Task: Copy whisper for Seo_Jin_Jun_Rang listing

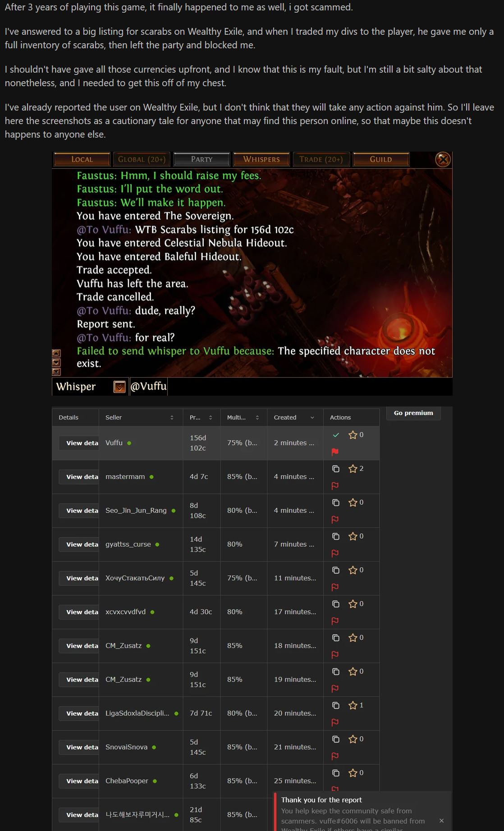Action: click(336, 503)
